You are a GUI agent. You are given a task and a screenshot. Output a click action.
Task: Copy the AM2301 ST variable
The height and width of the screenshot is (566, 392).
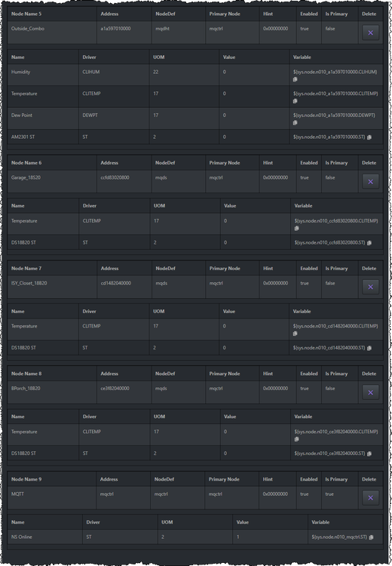369,137
